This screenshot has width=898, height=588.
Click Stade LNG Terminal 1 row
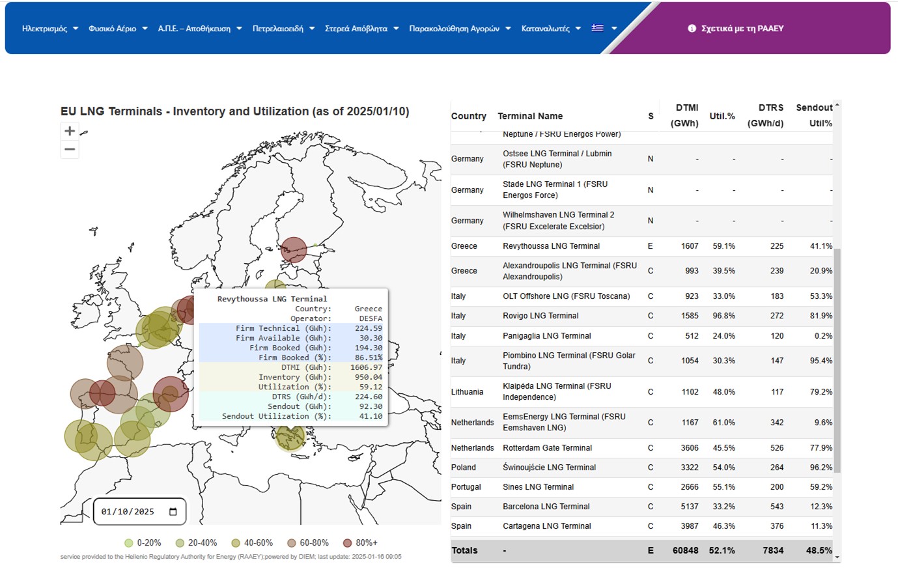point(641,189)
